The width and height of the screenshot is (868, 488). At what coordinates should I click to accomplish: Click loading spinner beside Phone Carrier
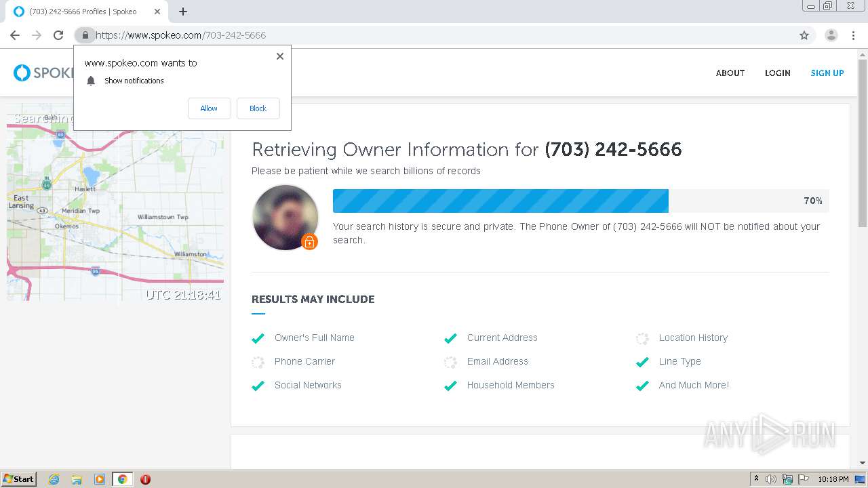(x=258, y=362)
